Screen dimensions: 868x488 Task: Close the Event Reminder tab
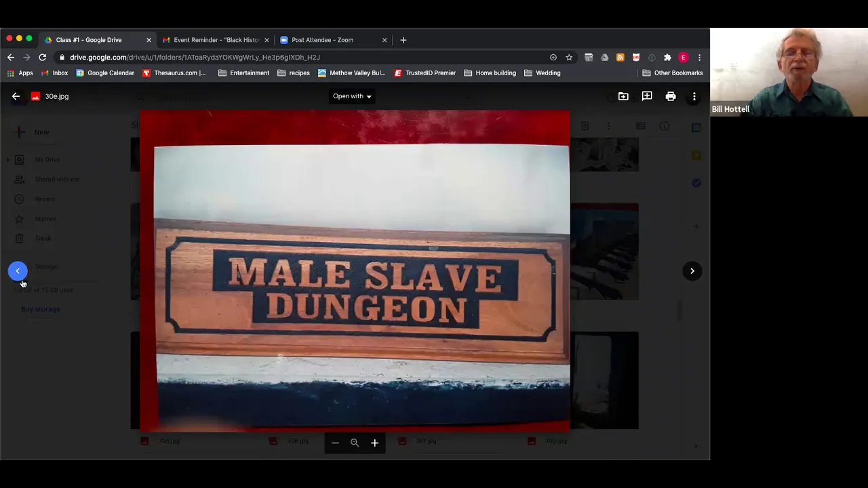coord(267,40)
